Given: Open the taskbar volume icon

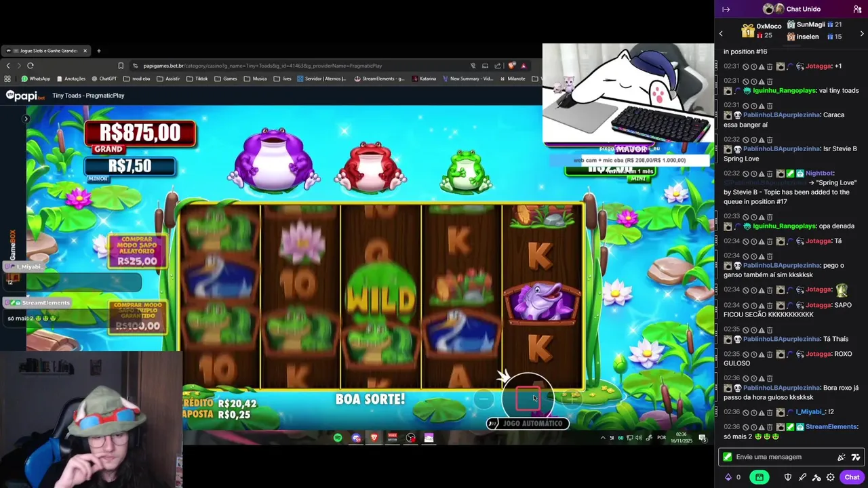Looking at the screenshot, I should [639, 438].
